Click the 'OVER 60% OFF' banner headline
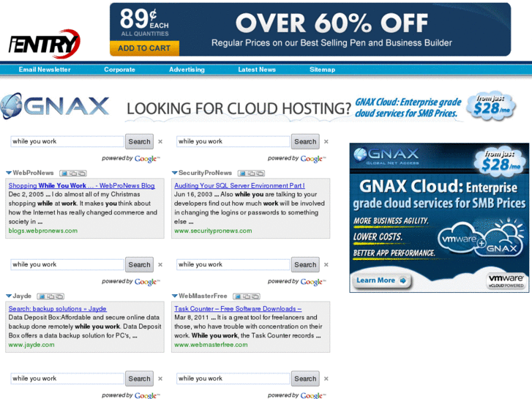The image size is (532, 399). tap(331, 23)
